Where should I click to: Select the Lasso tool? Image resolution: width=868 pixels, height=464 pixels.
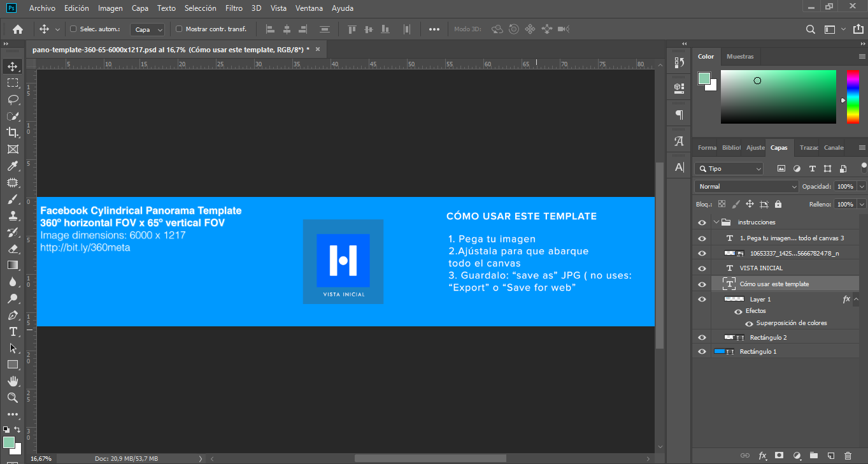13,100
